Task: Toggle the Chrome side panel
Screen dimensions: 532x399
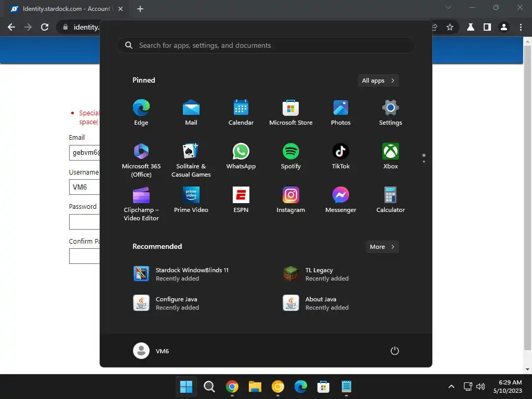Action: [x=487, y=27]
